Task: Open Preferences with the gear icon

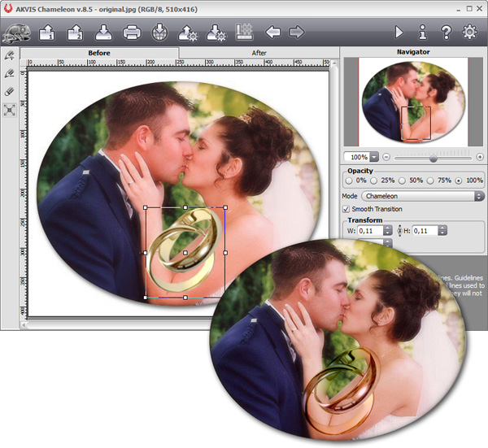Action: [469, 33]
